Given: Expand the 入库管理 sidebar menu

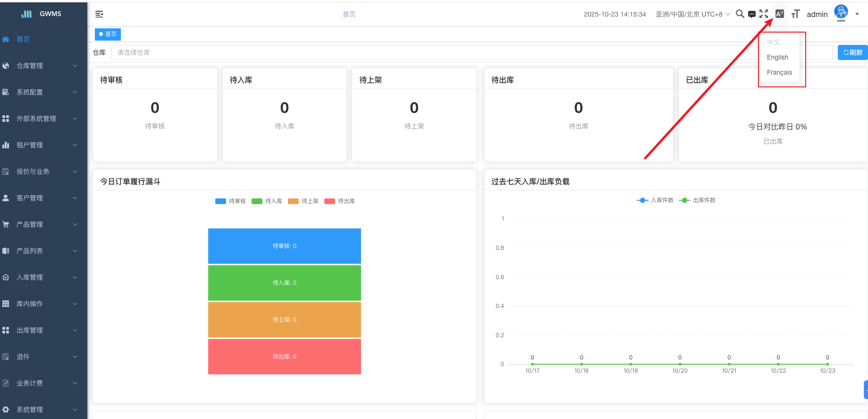Looking at the screenshot, I should (x=40, y=277).
